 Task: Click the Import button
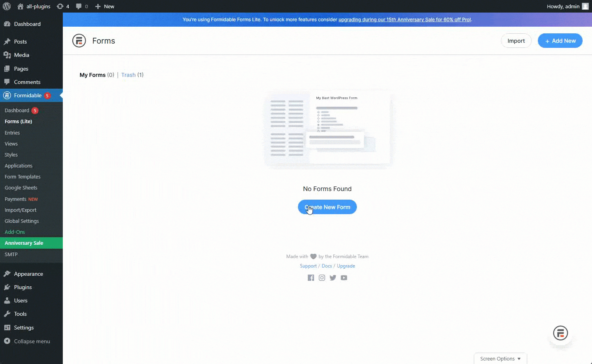pos(516,41)
